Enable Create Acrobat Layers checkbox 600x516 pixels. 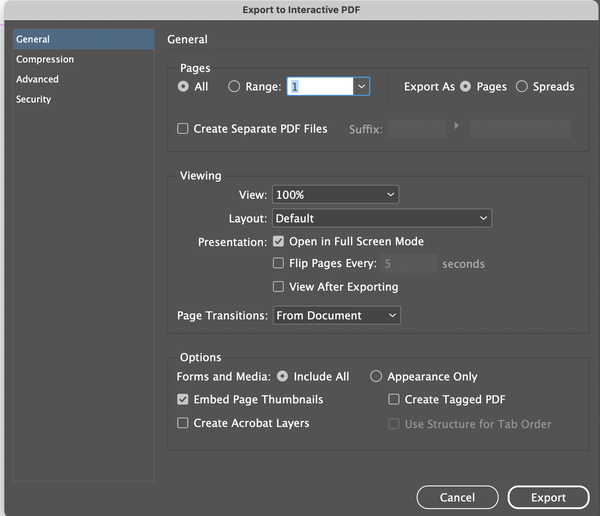click(x=183, y=423)
